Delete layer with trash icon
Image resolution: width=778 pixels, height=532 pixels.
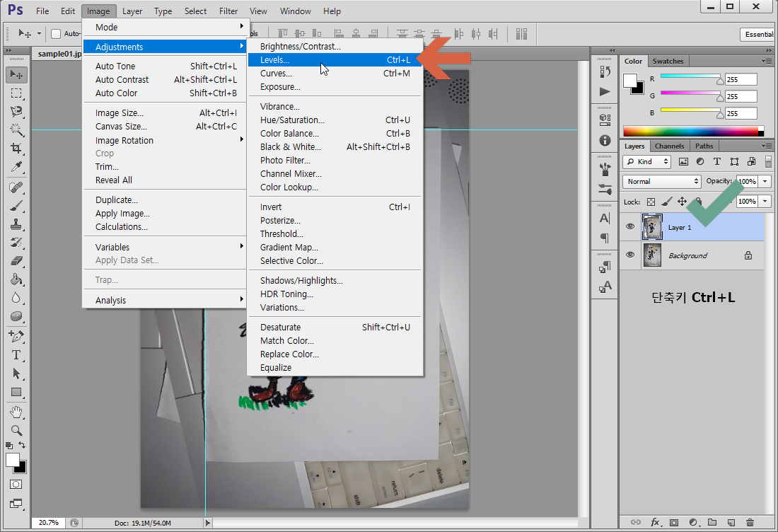click(750, 522)
